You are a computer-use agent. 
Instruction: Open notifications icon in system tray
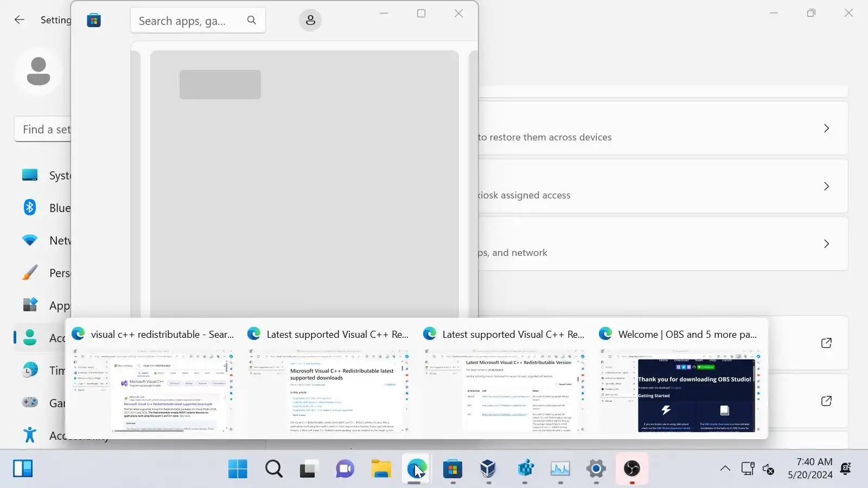point(845,468)
